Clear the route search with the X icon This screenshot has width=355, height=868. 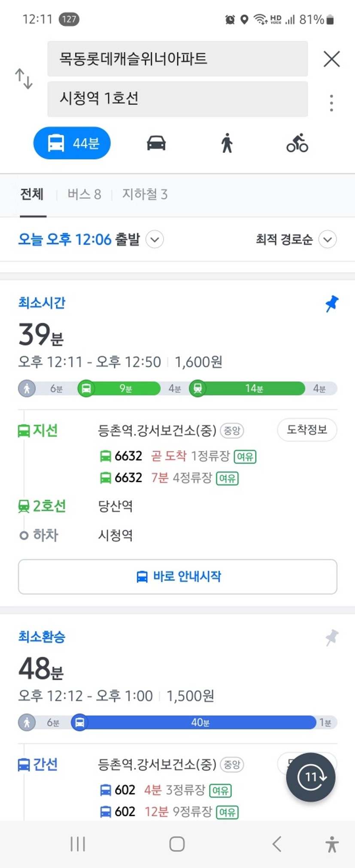pyautogui.click(x=331, y=59)
